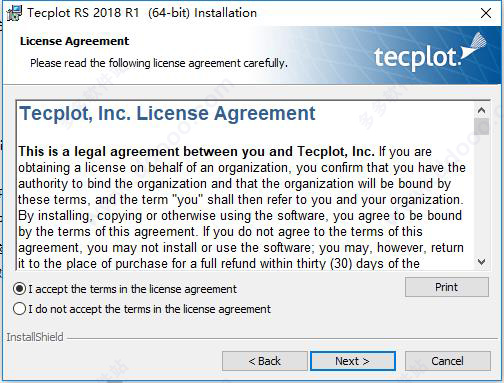Click the tecplot wordmark logo in the banner
504x383 pixels.
coord(417,58)
